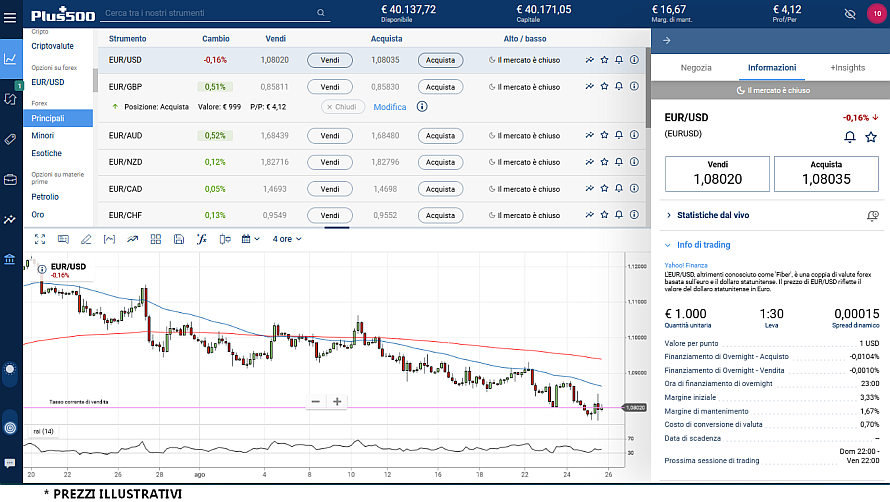This screenshot has height=502, width=890.
Task: Open the fx indicators function icon
Action: pyautogui.click(x=201, y=239)
